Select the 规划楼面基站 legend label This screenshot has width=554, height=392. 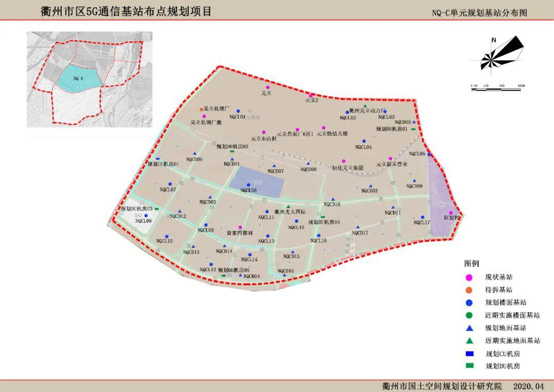(x=506, y=303)
